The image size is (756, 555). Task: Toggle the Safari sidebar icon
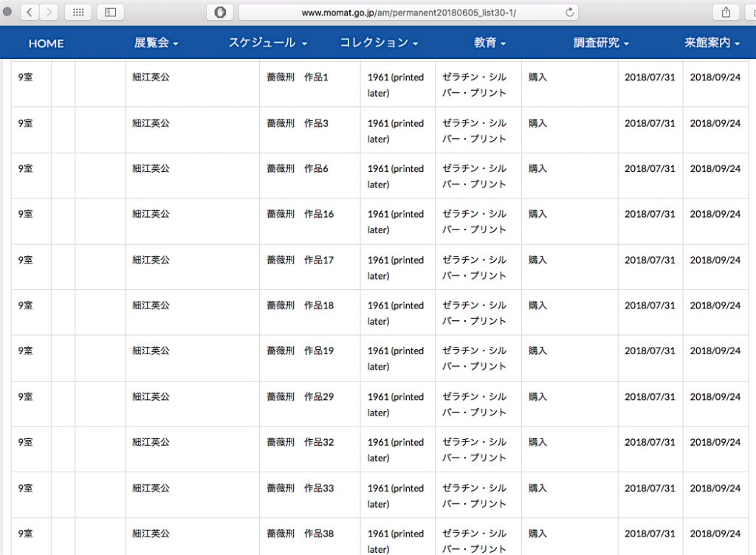[x=111, y=12]
